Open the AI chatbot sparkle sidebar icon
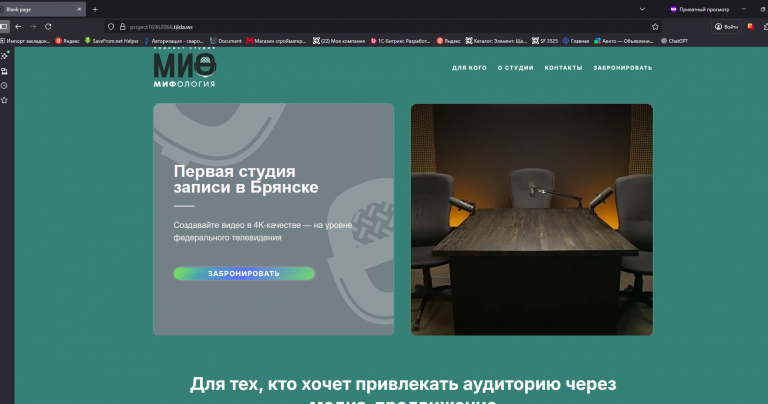The height and width of the screenshot is (404, 768). pos(4,56)
